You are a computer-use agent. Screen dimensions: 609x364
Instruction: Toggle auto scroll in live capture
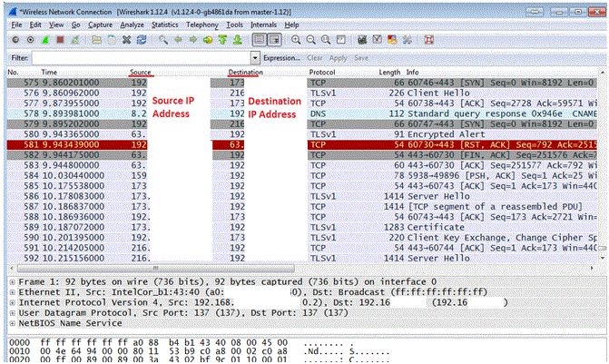(x=274, y=40)
